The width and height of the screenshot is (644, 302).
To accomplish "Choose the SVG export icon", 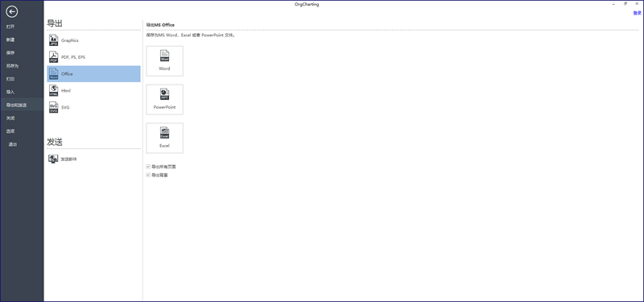I will (54, 107).
